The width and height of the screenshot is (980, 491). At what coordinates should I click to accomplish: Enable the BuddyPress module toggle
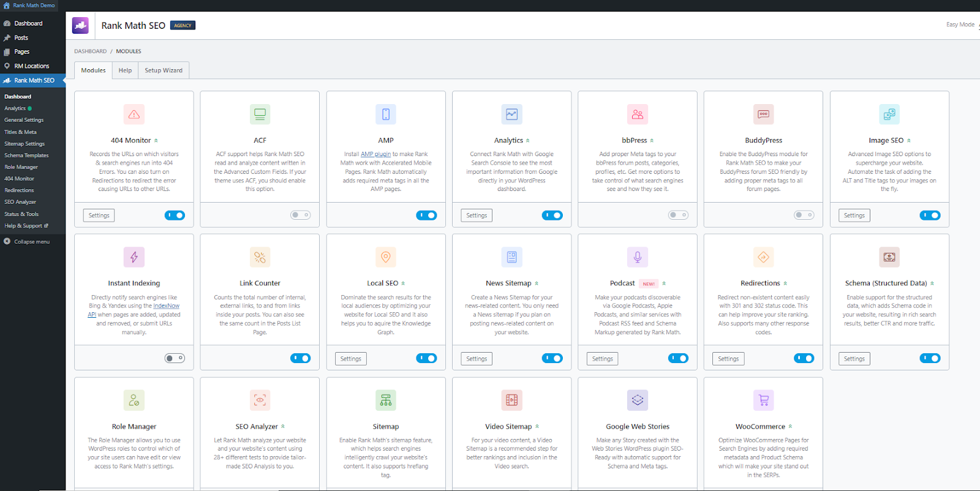pos(804,216)
